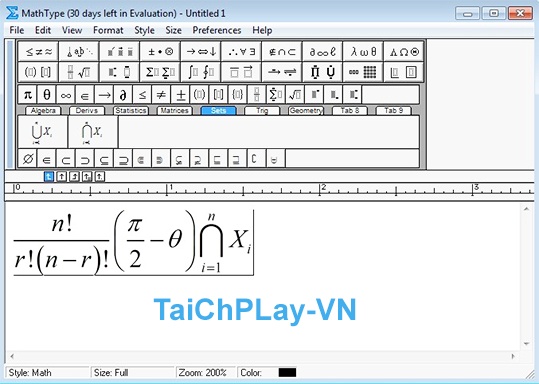Open the File menu

pos(16,30)
